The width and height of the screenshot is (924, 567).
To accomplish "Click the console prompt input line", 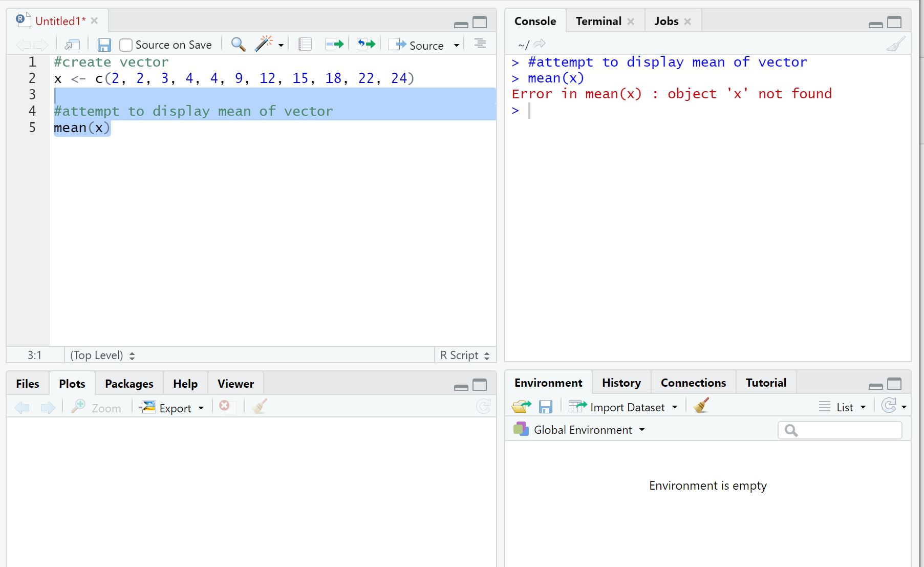I will click(x=708, y=111).
